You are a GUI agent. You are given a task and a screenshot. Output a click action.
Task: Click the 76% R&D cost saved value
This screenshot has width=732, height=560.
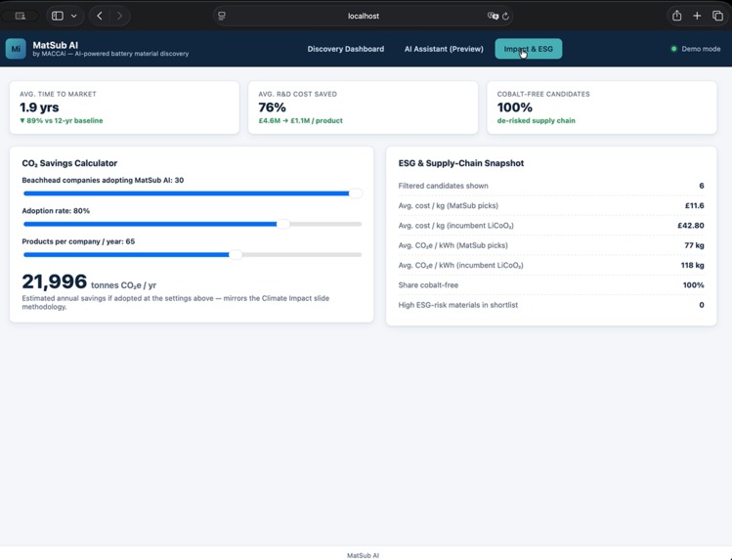click(x=272, y=108)
